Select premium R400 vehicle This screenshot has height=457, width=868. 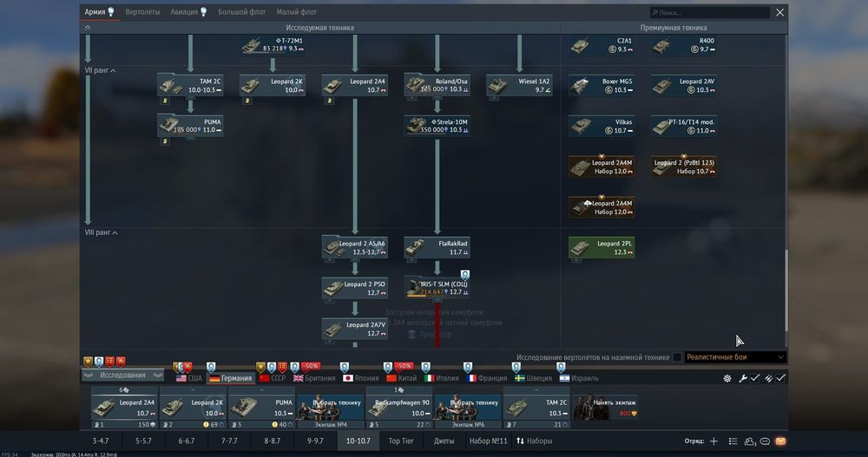tap(684, 45)
